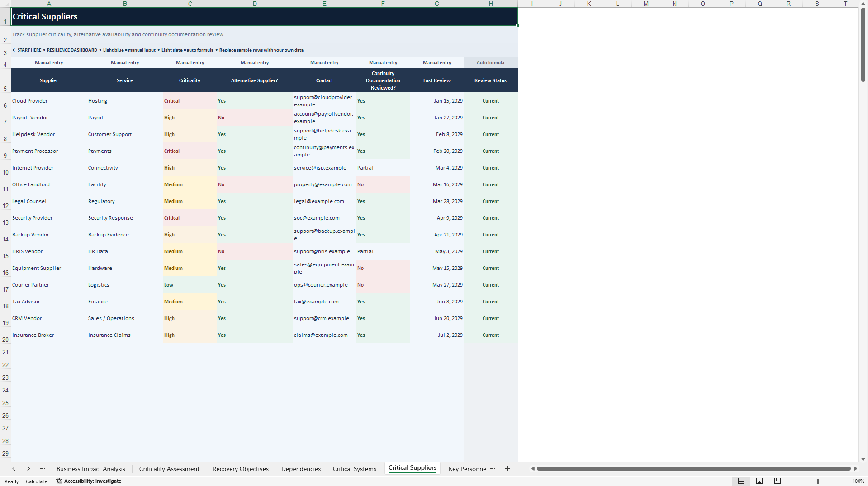Select row 6 header
Screen dimensions: 868x486
[5, 101]
